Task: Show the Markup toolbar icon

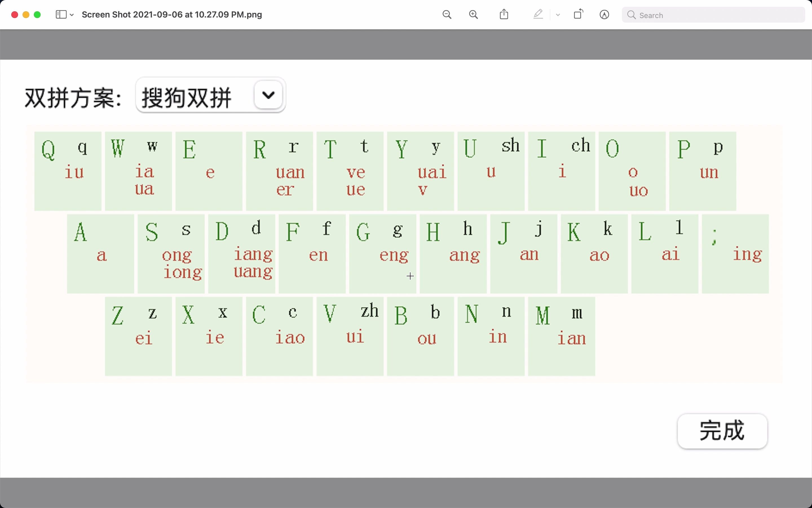Action: click(x=604, y=14)
